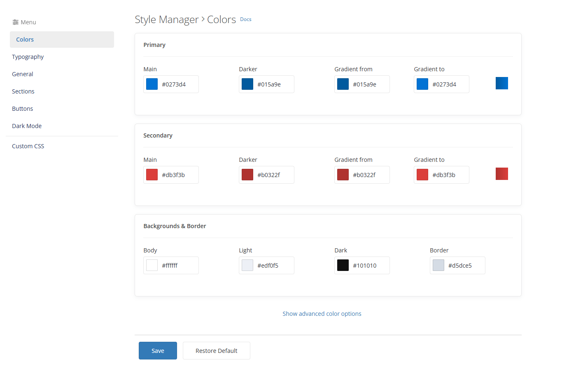Click Secondary Darker color swatch
The height and width of the screenshot is (392, 569).
(247, 175)
